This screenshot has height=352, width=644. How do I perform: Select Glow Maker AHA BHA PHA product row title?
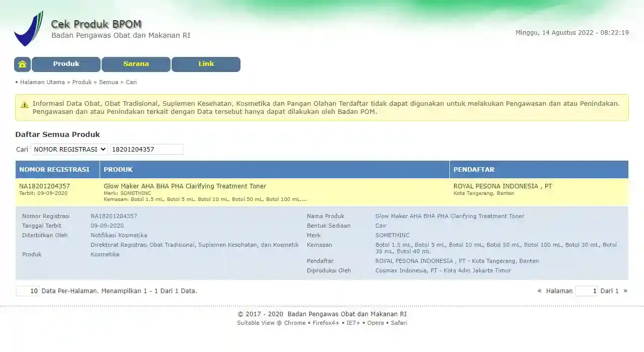tap(185, 186)
